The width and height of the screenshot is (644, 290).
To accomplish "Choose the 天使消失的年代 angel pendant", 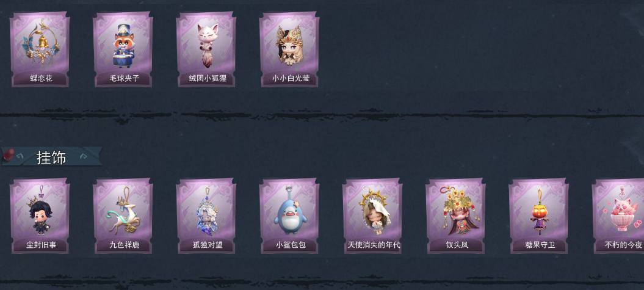I will tap(373, 216).
